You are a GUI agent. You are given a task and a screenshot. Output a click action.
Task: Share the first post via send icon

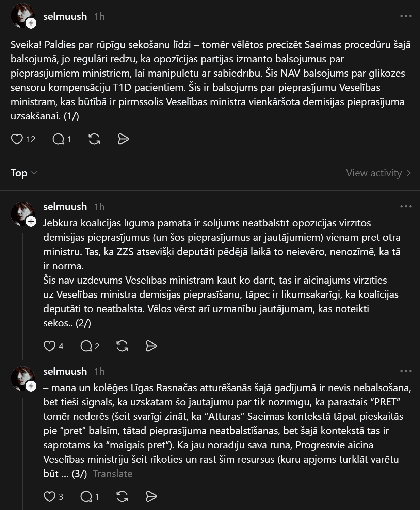(x=123, y=139)
